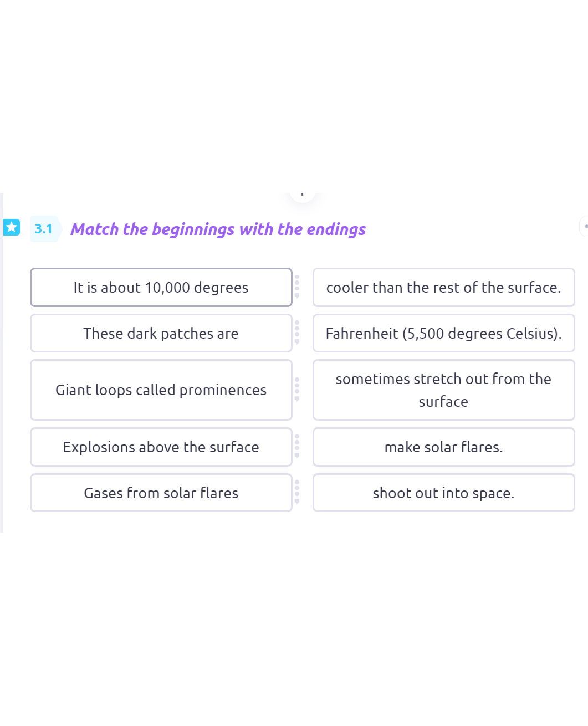Select "These dark patches are" card
The image size is (588, 726).
(x=161, y=333)
